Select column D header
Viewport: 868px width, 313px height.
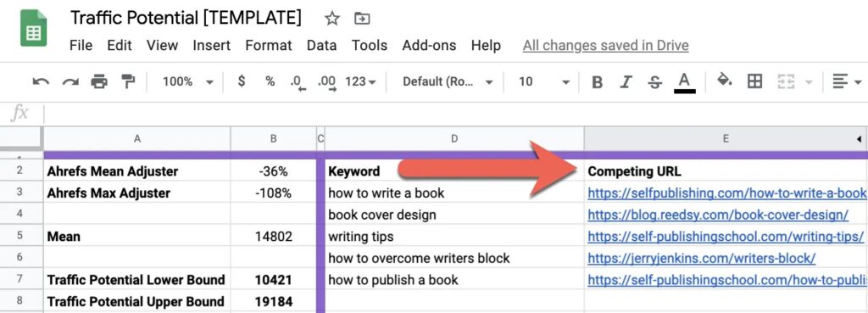point(454,138)
